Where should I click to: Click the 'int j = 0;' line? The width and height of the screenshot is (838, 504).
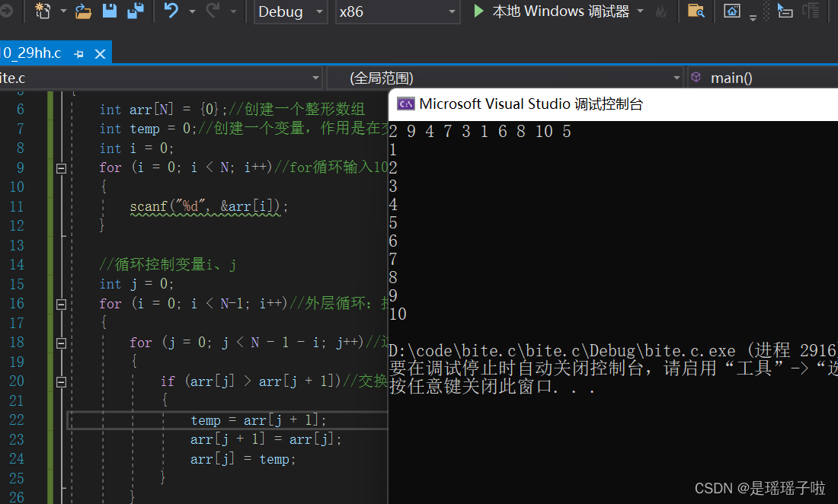click(x=136, y=284)
